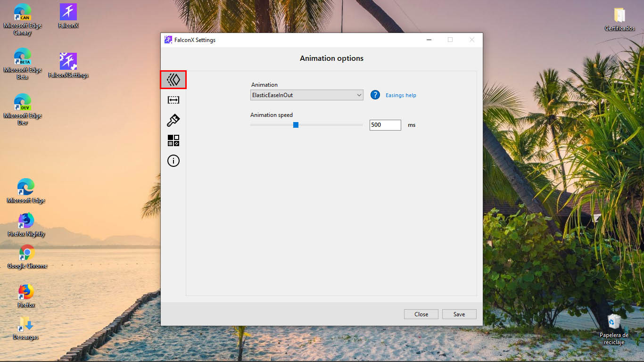Expand the Animation easing dropdown

pyautogui.click(x=306, y=95)
